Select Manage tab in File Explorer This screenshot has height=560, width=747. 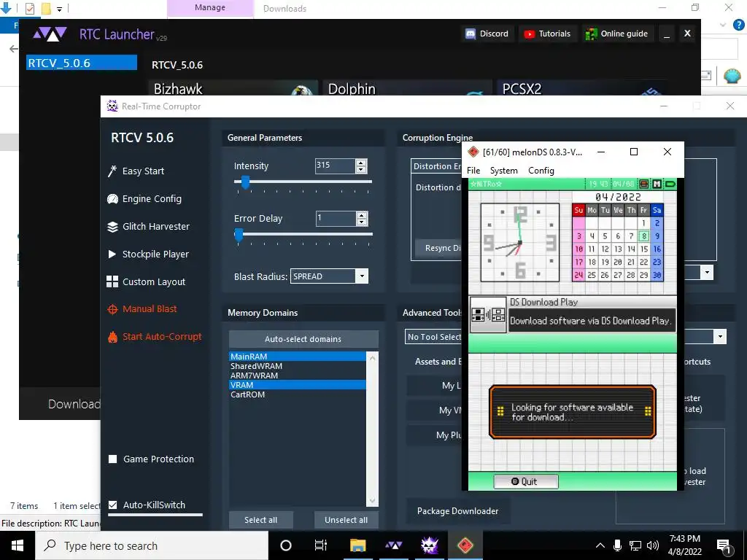coord(210,8)
